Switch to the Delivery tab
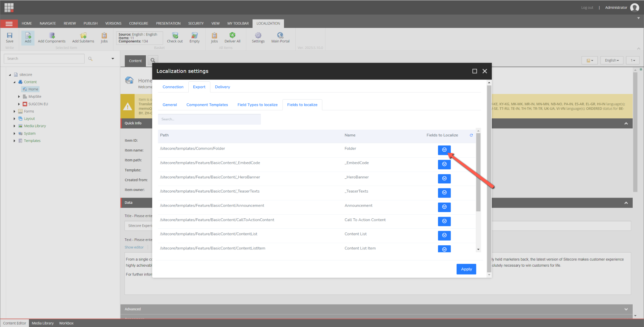Image resolution: width=644 pixels, height=327 pixels. (222, 87)
